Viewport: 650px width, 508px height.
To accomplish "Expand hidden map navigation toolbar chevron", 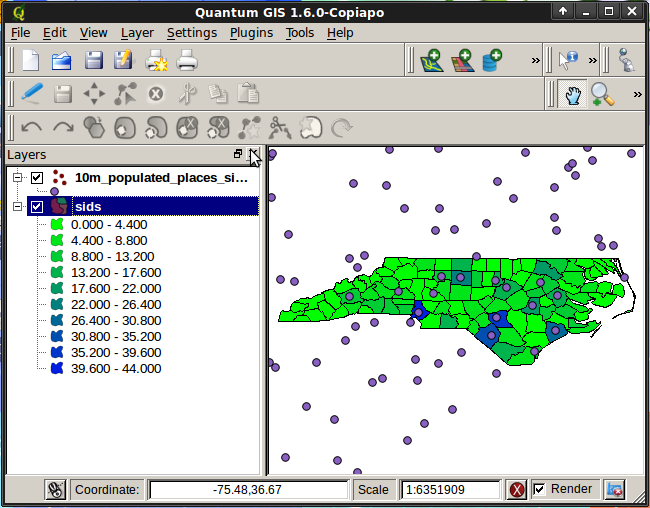I will pyautogui.click(x=638, y=95).
